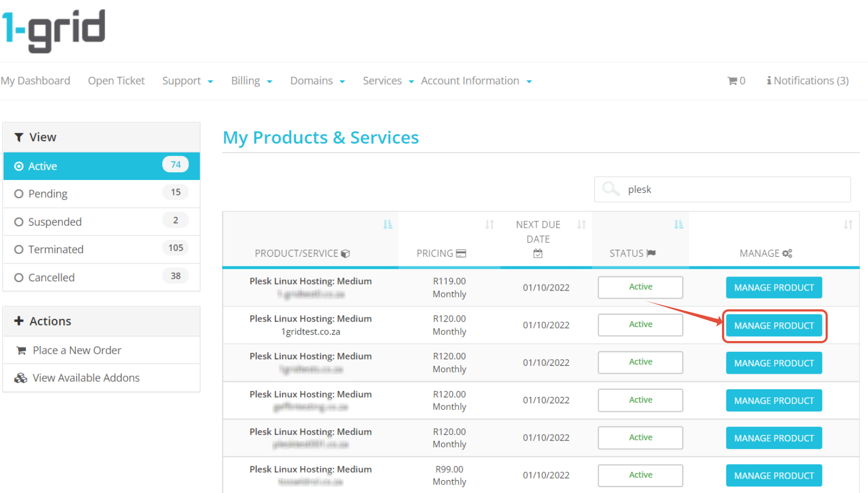Select the Active view filter
Image resolution: width=868 pixels, height=493 pixels.
[101, 166]
